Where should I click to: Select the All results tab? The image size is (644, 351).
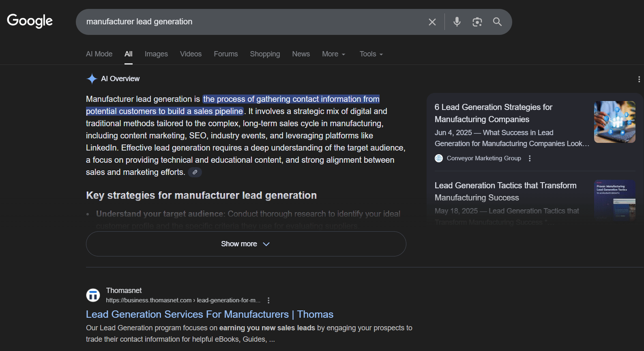tap(129, 54)
